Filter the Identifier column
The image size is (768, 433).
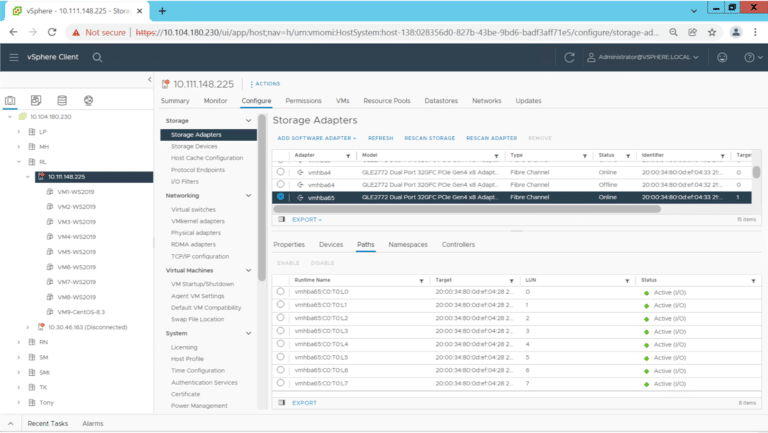click(x=722, y=156)
